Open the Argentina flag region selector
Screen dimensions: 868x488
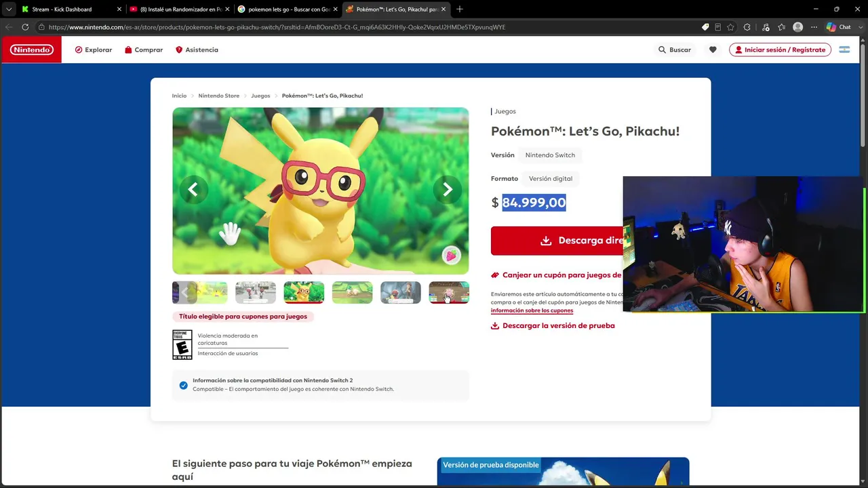click(x=844, y=49)
